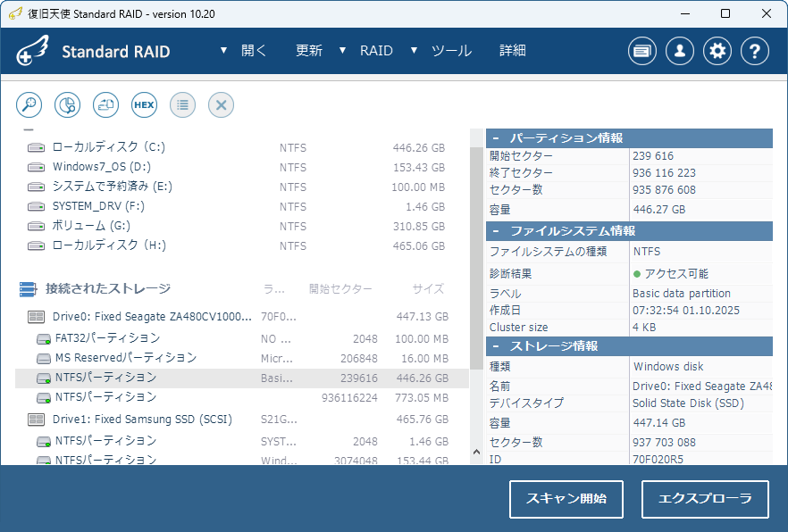Click drive icon of ローカルディスク (C:)

pyautogui.click(x=36, y=147)
